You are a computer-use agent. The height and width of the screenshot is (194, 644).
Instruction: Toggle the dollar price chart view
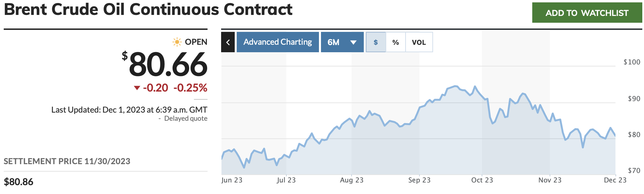376,42
